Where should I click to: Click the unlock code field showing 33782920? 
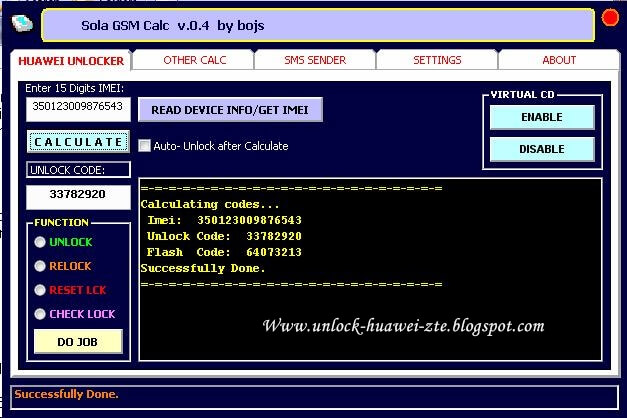(78, 197)
